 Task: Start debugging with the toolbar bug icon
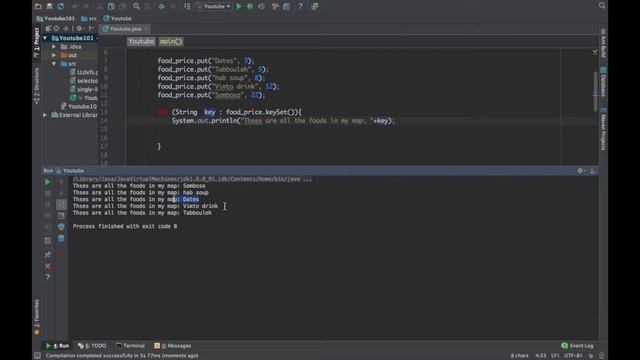coord(250,6)
